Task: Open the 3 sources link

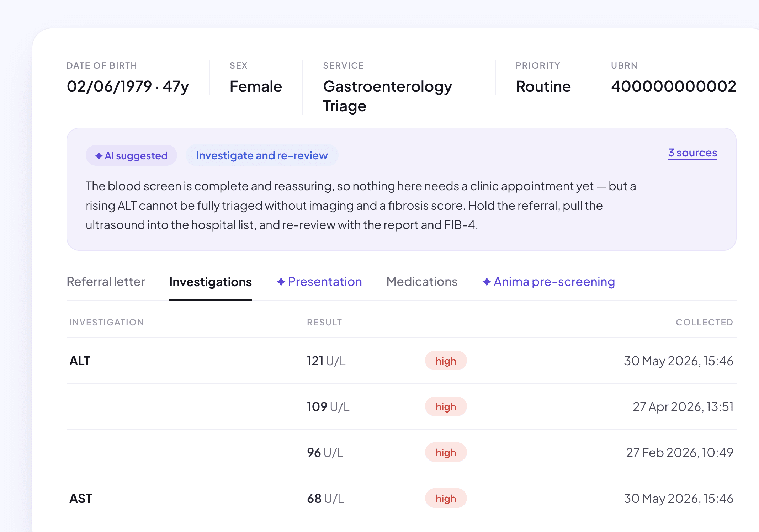Action: pos(692,153)
